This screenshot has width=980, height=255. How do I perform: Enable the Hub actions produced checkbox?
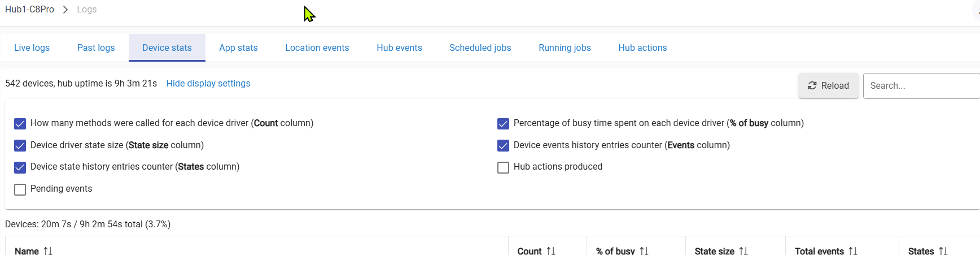click(x=503, y=167)
